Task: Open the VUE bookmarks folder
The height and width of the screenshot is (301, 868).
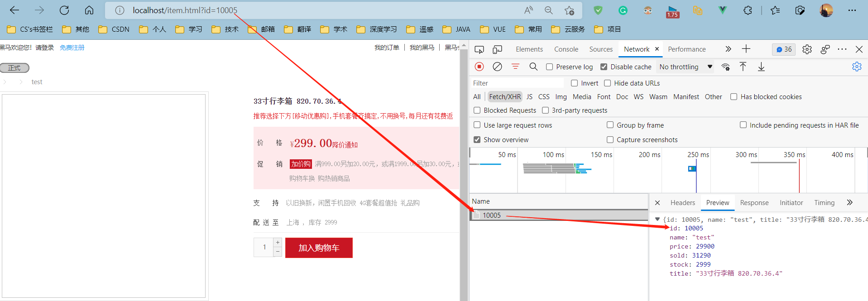Action: coord(493,29)
